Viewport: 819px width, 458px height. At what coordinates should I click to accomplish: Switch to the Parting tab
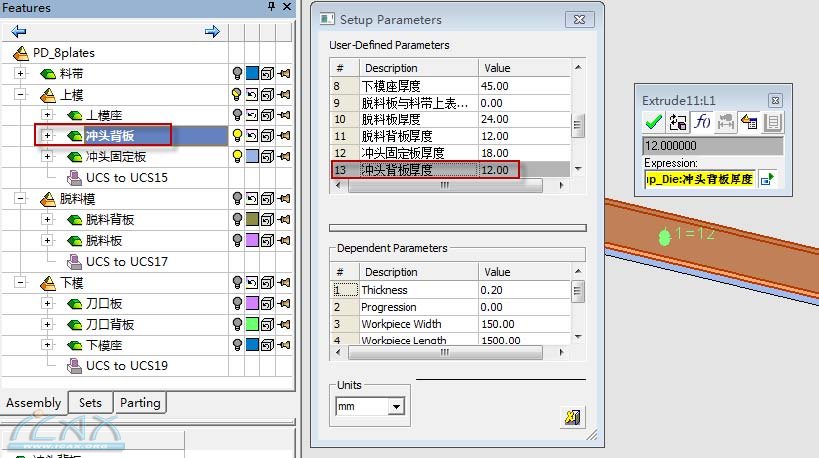tap(140, 403)
